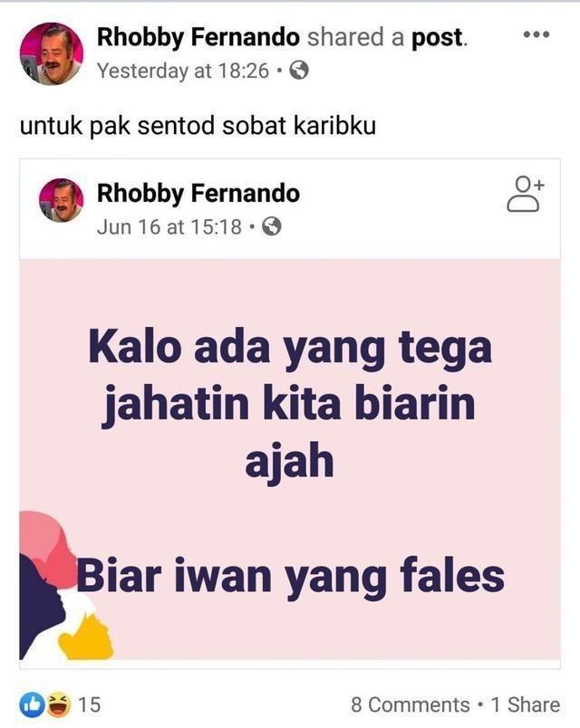The width and height of the screenshot is (580, 728).
Task: Click the laughing Haha reaction icon
Action: pos(58,704)
